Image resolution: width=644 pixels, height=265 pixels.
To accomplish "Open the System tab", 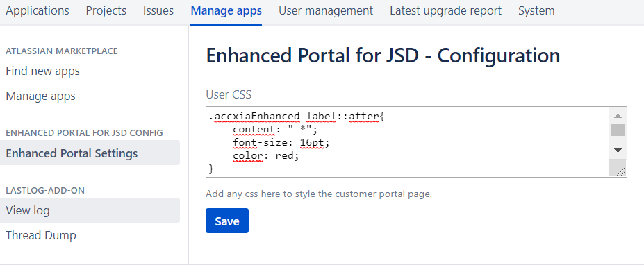I will pyautogui.click(x=536, y=10).
